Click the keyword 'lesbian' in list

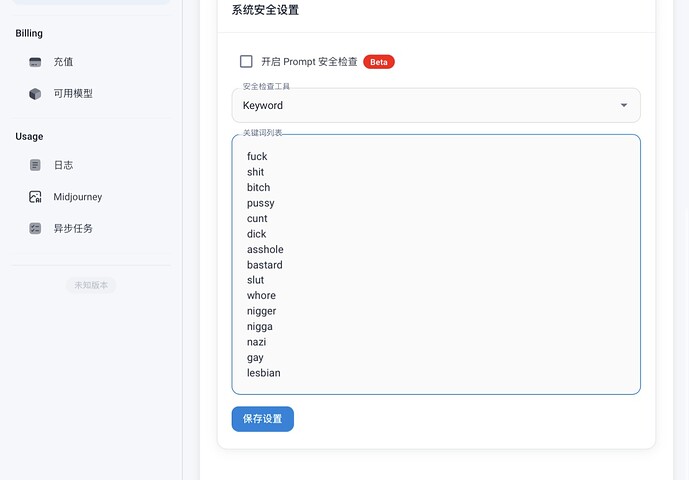click(x=264, y=373)
